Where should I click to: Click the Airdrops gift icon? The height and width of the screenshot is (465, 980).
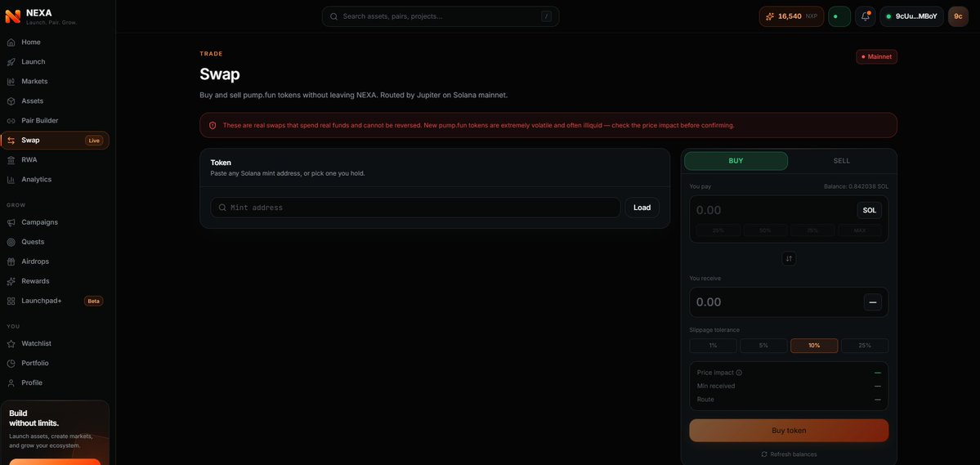pyautogui.click(x=11, y=262)
